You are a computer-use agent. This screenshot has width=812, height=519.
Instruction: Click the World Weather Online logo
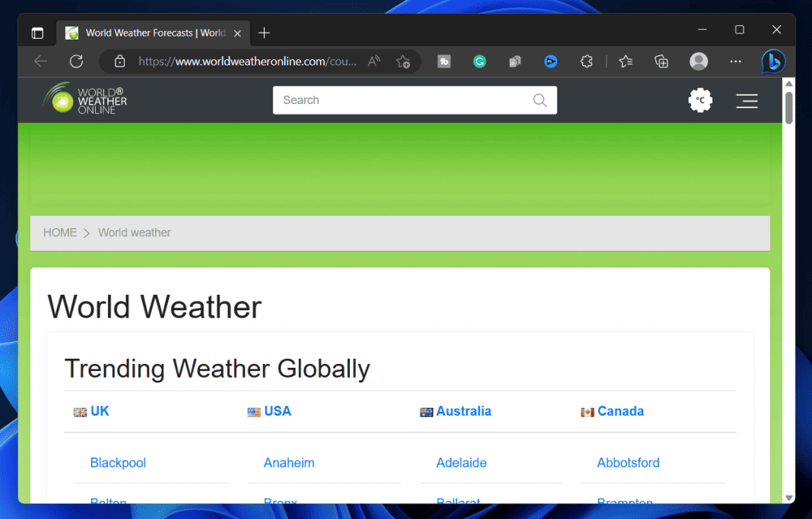tap(84, 99)
